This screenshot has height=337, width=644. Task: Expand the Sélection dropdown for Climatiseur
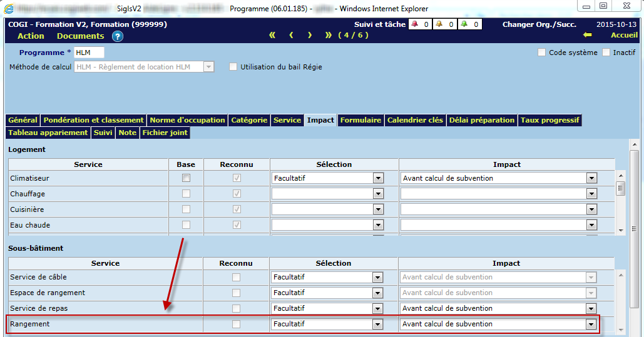click(377, 178)
